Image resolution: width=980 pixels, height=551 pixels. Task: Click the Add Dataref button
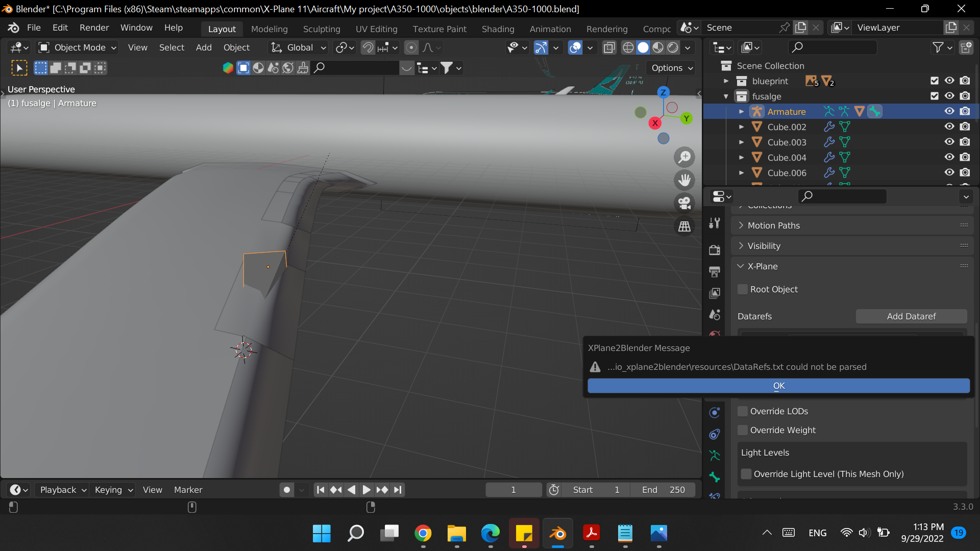coord(911,316)
